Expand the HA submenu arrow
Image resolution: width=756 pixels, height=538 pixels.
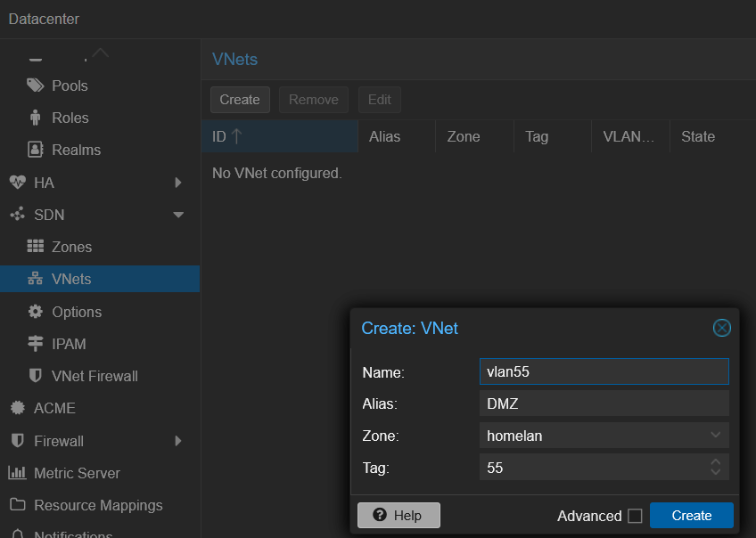coord(178,183)
